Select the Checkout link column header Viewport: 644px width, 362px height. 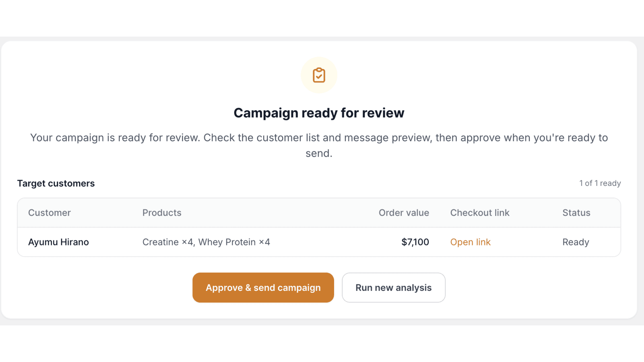pos(480,213)
